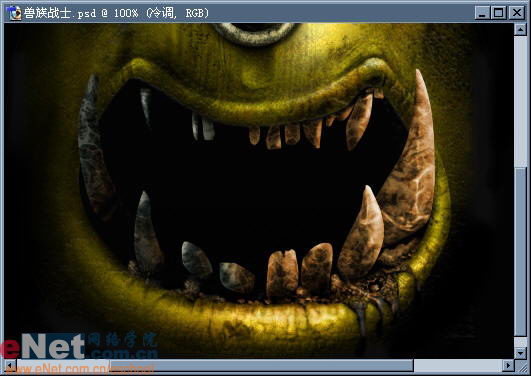
Task: Click the PSD document icon in title bar
Action: (x=13, y=13)
